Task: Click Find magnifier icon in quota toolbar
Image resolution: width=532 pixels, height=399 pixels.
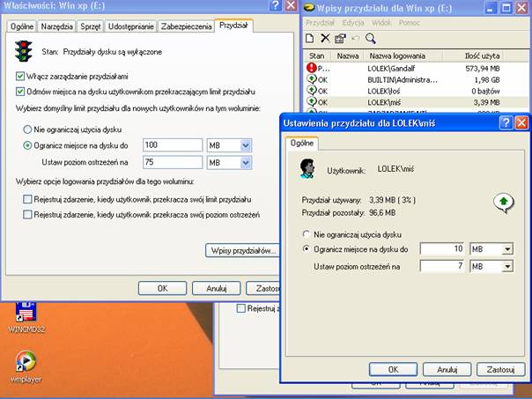Action: click(371, 39)
